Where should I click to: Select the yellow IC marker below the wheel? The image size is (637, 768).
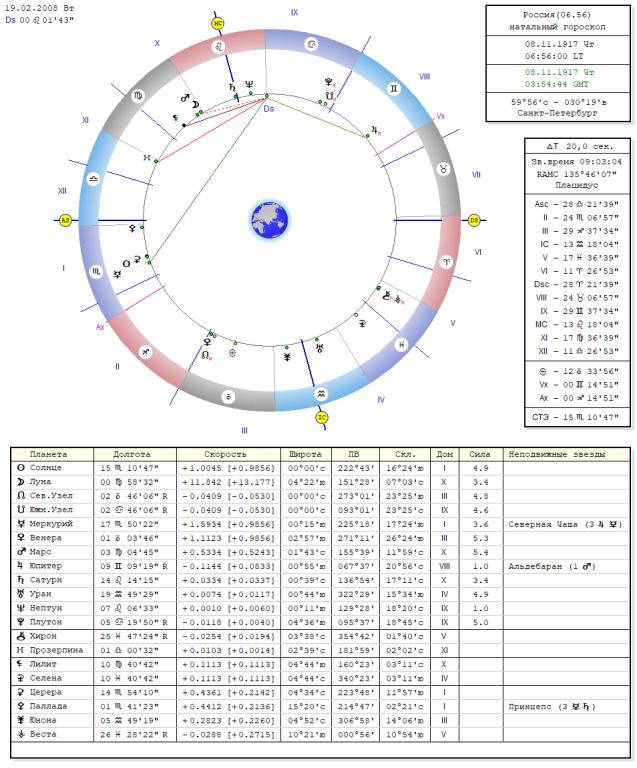(x=322, y=416)
